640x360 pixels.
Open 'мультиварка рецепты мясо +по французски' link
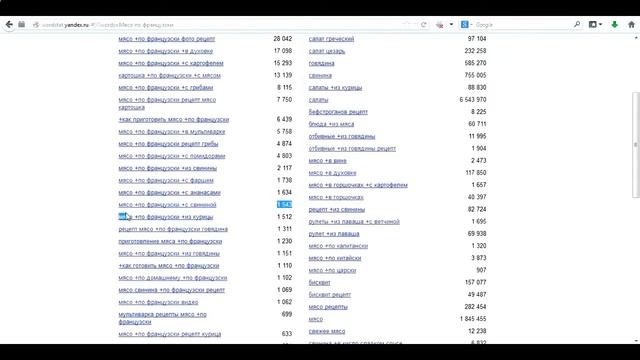click(162, 318)
